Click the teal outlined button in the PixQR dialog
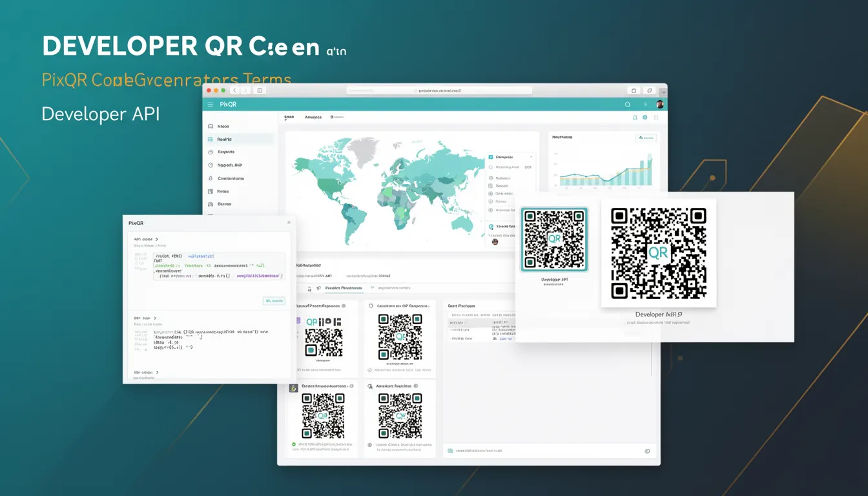This screenshot has width=868, height=496. coord(274,301)
